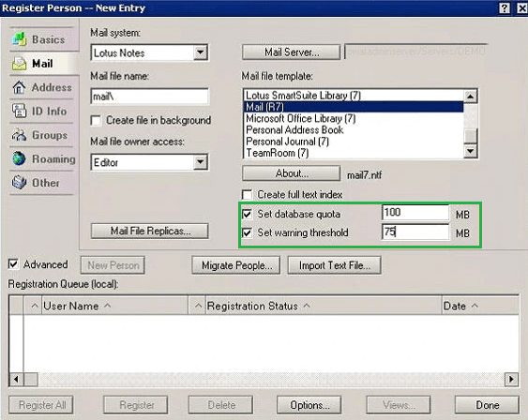The height and width of the screenshot is (420, 528).
Task: Click the Roaming globe icon
Action: pyautogui.click(x=19, y=158)
